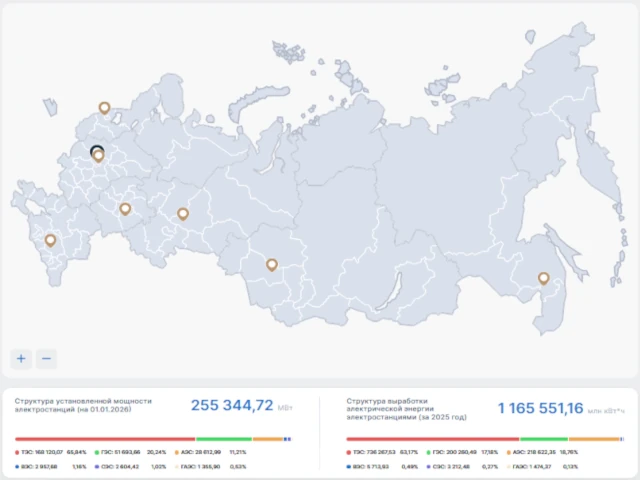Screen dimensions: 640x480
Task: Click Sakhalin island on the map
Action: tap(565, 251)
